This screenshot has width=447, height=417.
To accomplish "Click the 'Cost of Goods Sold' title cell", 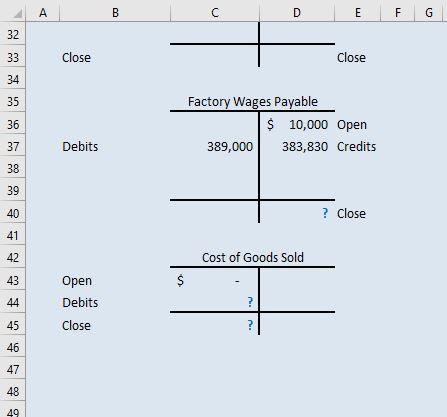I will point(253,257).
